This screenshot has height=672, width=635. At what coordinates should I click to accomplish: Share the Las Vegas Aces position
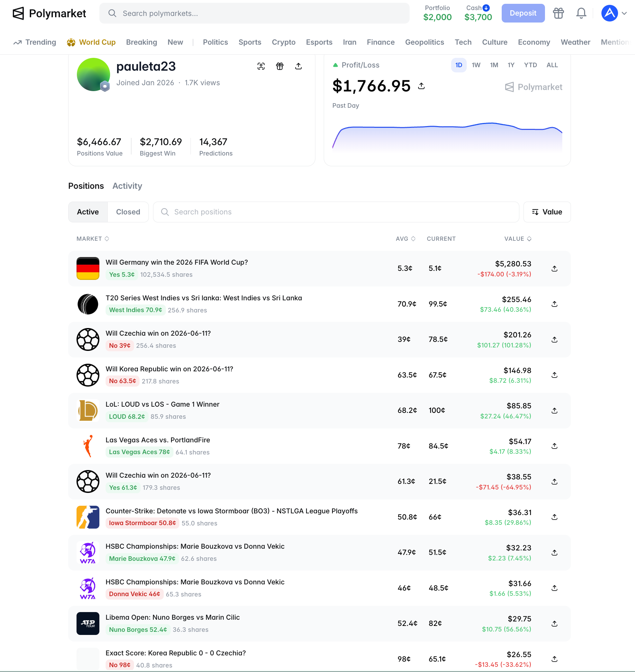tap(554, 446)
